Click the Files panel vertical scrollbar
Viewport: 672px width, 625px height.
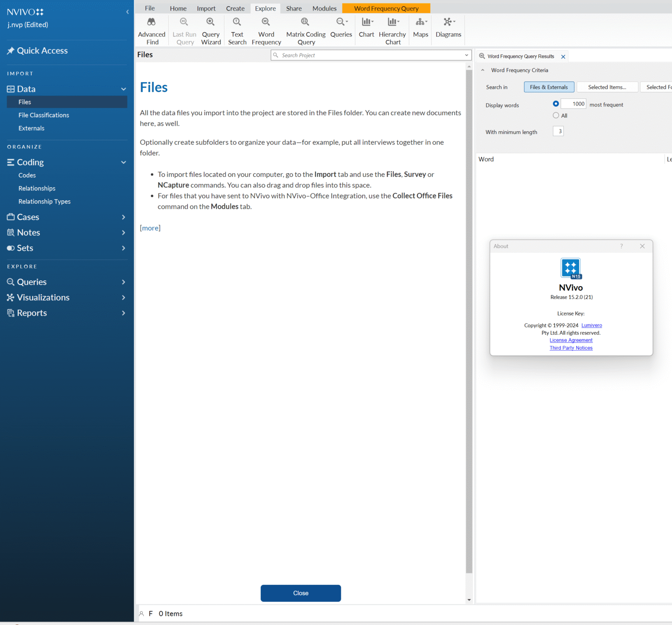point(469,321)
